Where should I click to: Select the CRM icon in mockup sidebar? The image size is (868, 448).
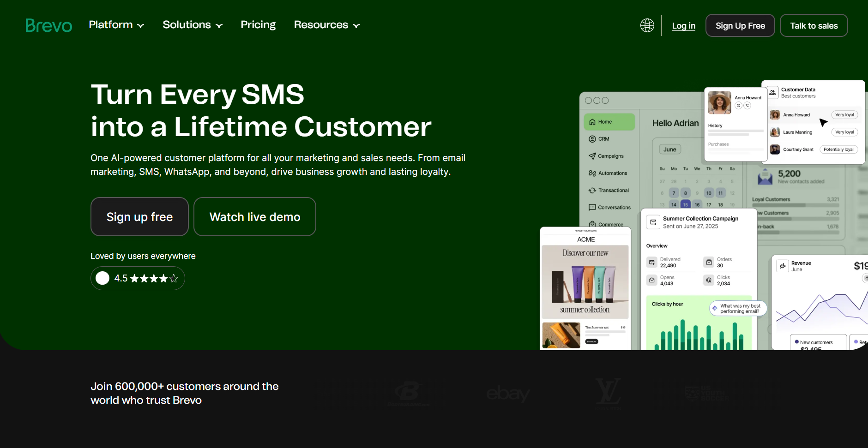[x=592, y=139]
